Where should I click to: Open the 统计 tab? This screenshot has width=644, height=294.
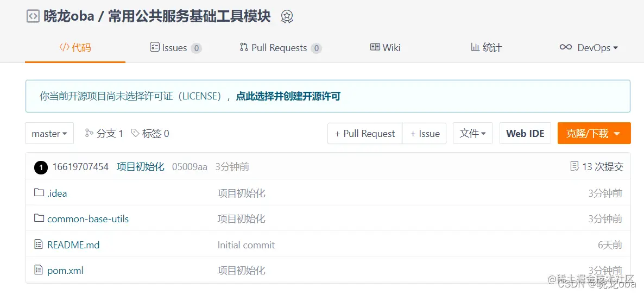(x=487, y=48)
